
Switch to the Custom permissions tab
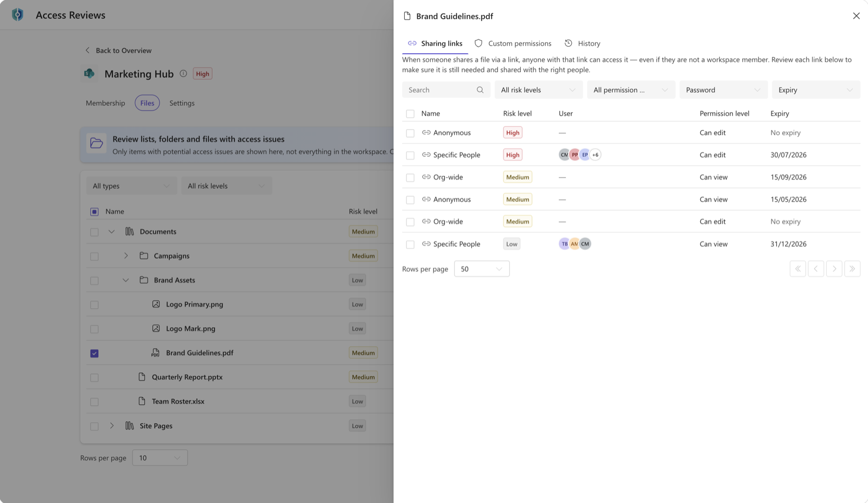pyautogui.click(x=513, y=43)
